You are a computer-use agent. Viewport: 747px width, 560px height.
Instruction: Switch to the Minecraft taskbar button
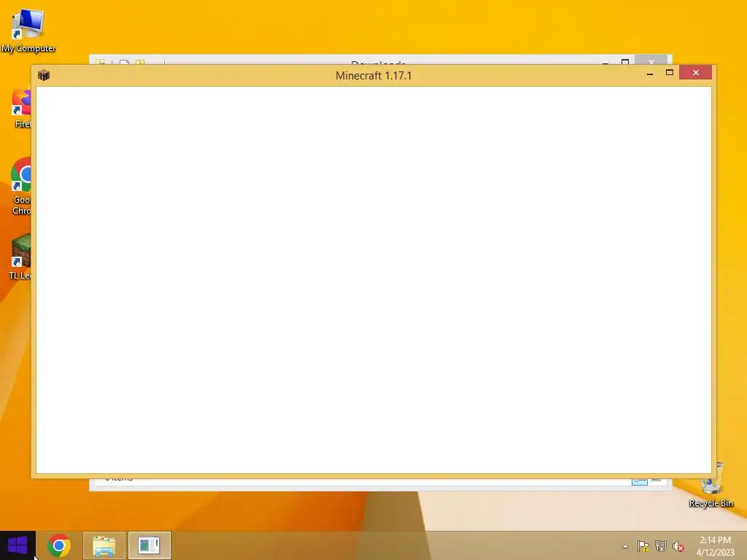tap(149, 545)
